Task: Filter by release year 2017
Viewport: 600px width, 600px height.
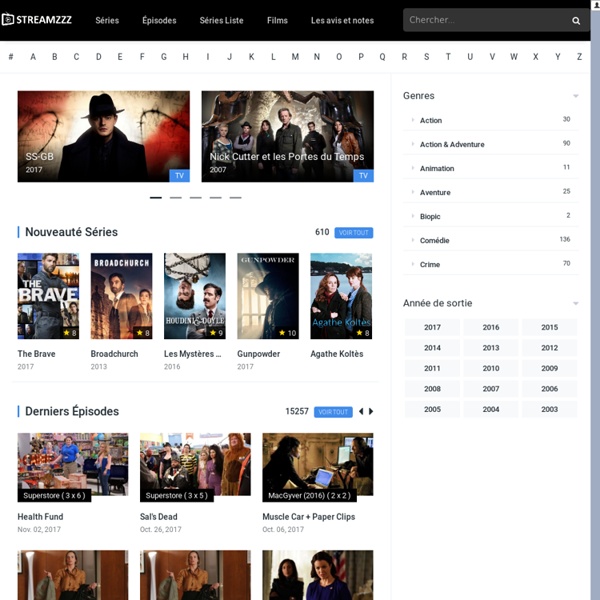Action: tap(432, 327)
